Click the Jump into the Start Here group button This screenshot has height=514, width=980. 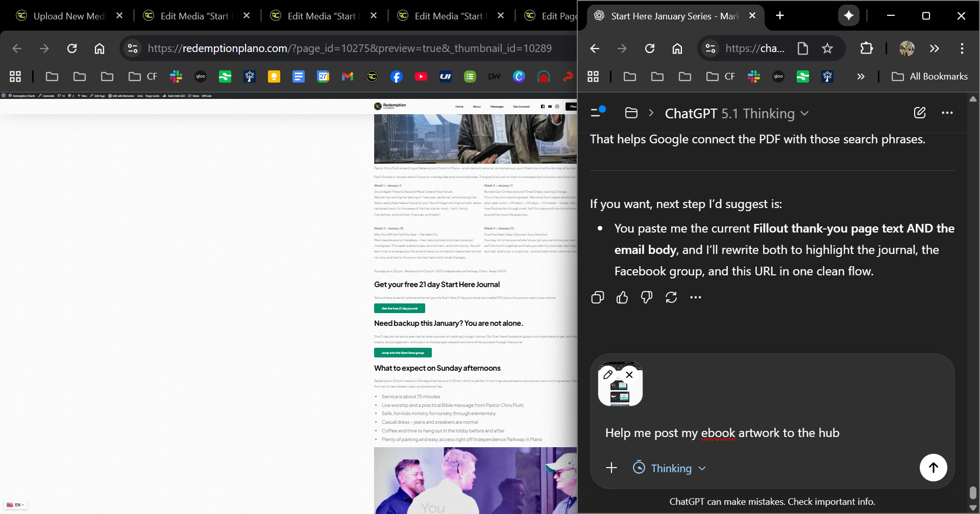tap(403, 353)
